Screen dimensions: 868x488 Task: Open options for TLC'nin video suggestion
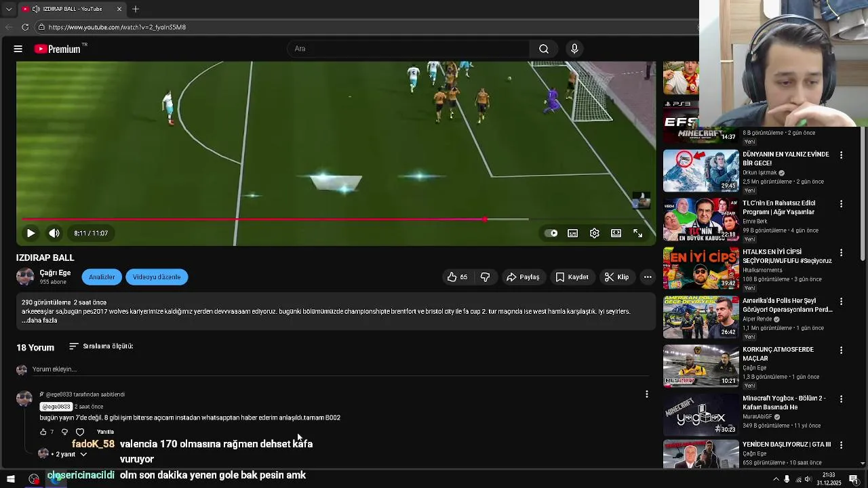click(841, 204)
